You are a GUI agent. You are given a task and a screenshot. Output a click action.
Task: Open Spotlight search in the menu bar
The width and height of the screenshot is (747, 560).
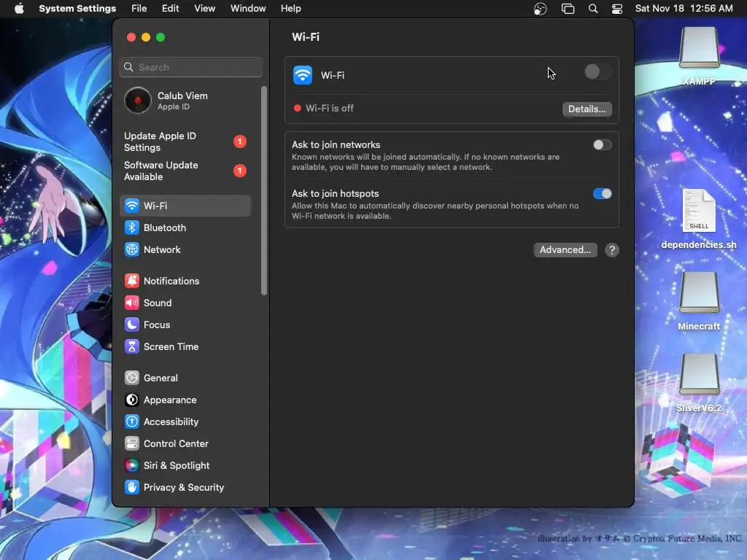point(593,9)
